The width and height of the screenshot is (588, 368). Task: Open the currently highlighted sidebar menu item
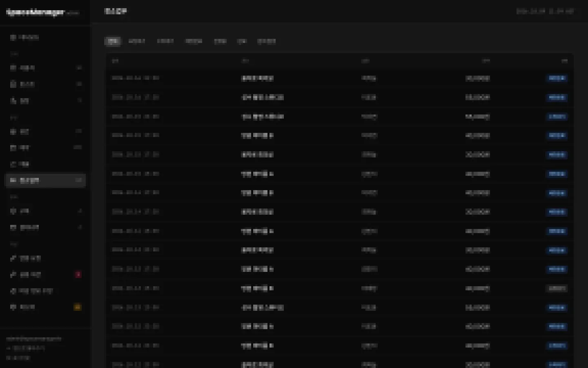coord(45,180)
